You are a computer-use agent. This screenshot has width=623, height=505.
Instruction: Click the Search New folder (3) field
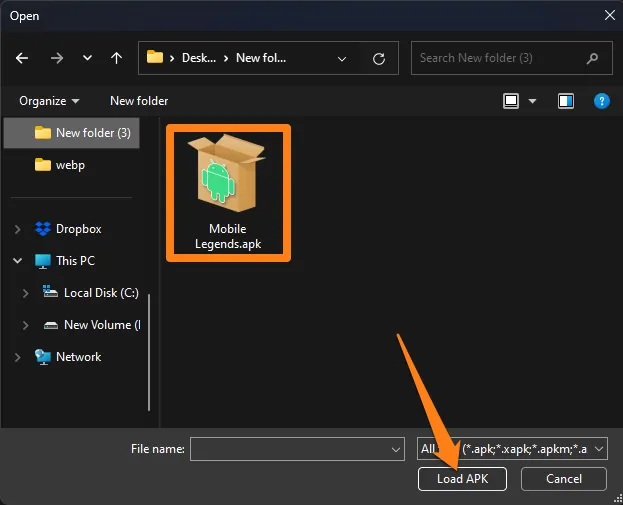click(x=511, y=58)
